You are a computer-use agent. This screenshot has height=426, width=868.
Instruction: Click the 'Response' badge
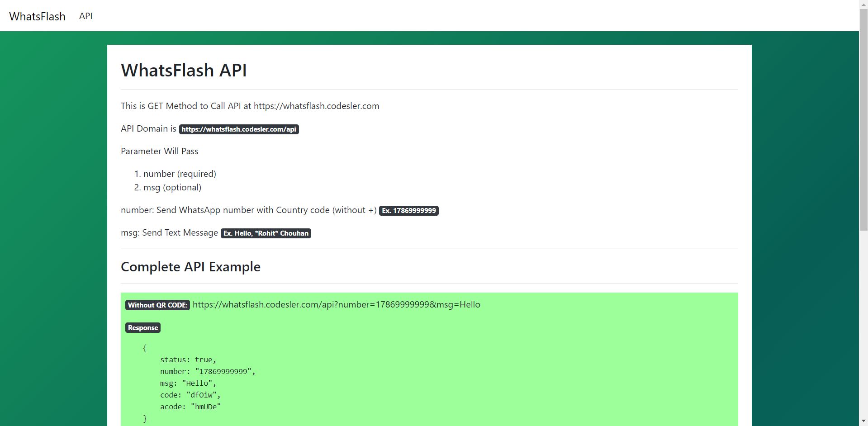[143, 328]
